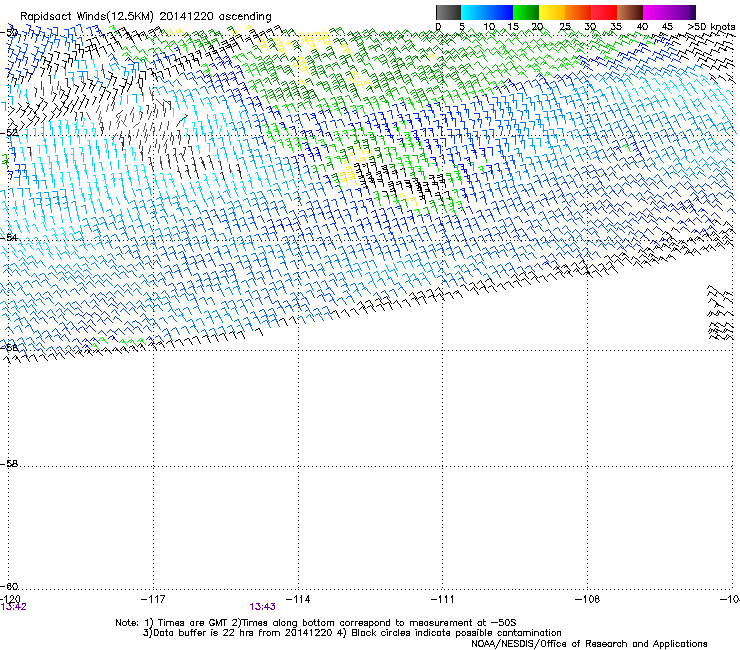
Task: Click the -120 longitude axis label
Action: [10, 599]
